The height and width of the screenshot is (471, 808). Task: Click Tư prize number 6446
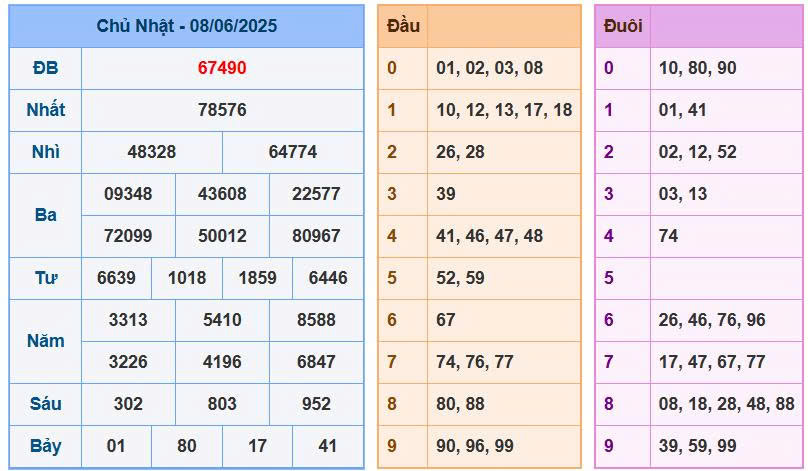pyautogui.click(x=328, y=278)
